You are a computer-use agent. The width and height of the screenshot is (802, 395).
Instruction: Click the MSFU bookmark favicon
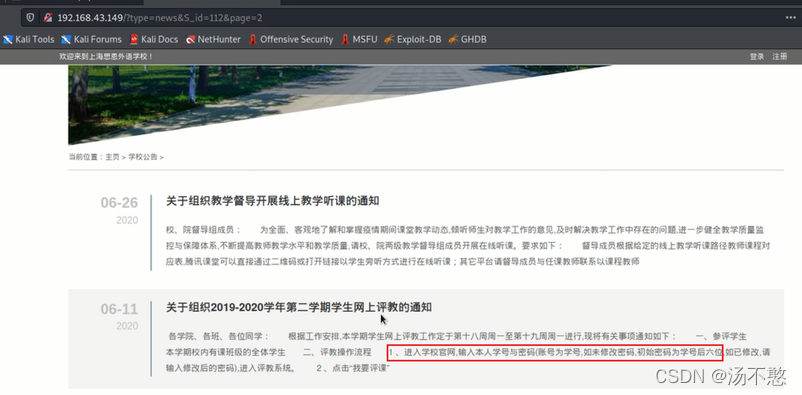point(345,39)
